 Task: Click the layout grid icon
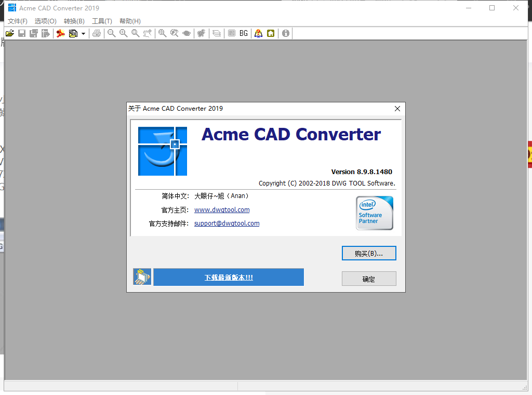click(232, 33)
